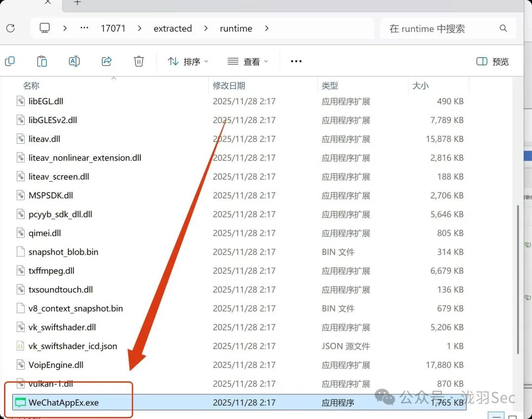Open the three-dots more options menu in the toolbar

point(296,62)
